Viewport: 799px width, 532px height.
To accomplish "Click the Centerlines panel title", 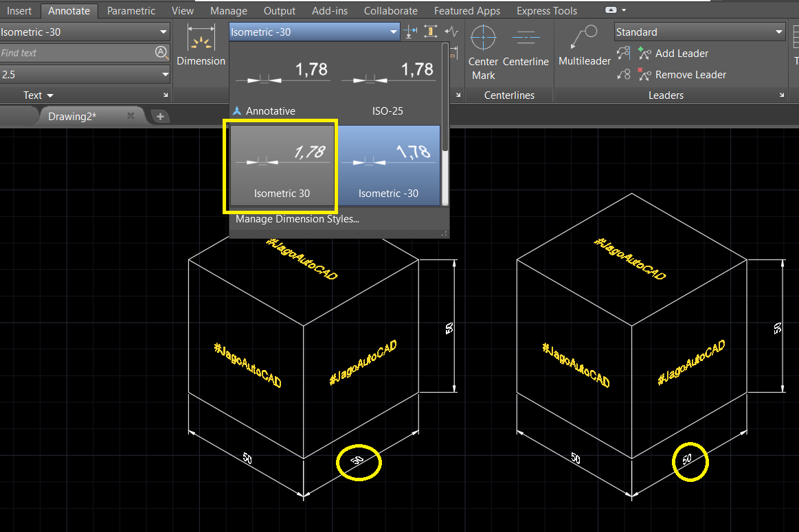I will coord(509,95).
